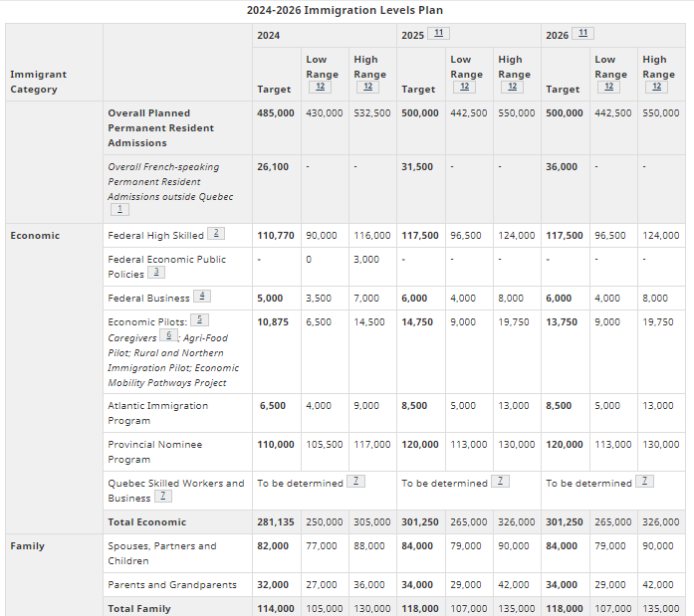Open footnote 3 beside Federal Economic Public Policies
The image size is (694, 616).
tap(156, 273)
